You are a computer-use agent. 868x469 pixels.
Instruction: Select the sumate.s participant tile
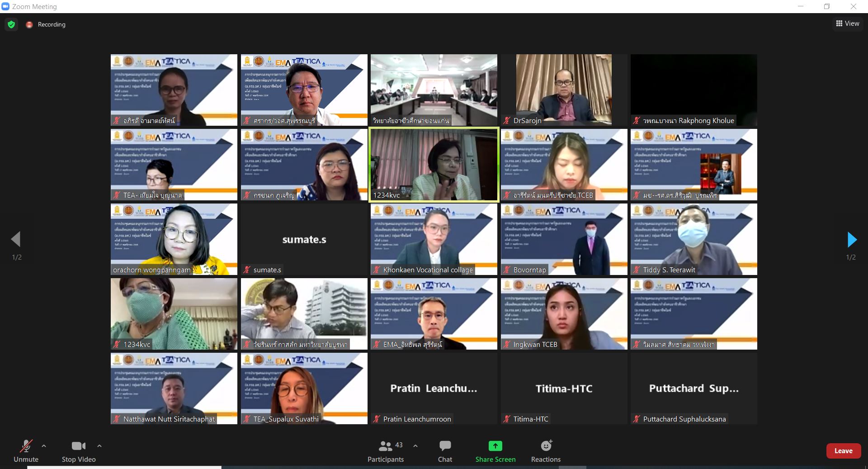[x=304, y=239]
